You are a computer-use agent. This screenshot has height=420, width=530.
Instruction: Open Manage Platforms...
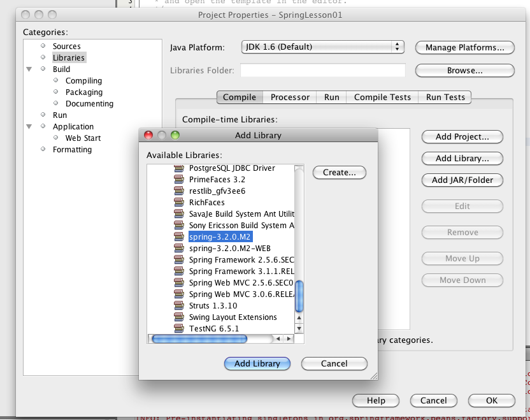pyautogui.click(x=465, y=47)
